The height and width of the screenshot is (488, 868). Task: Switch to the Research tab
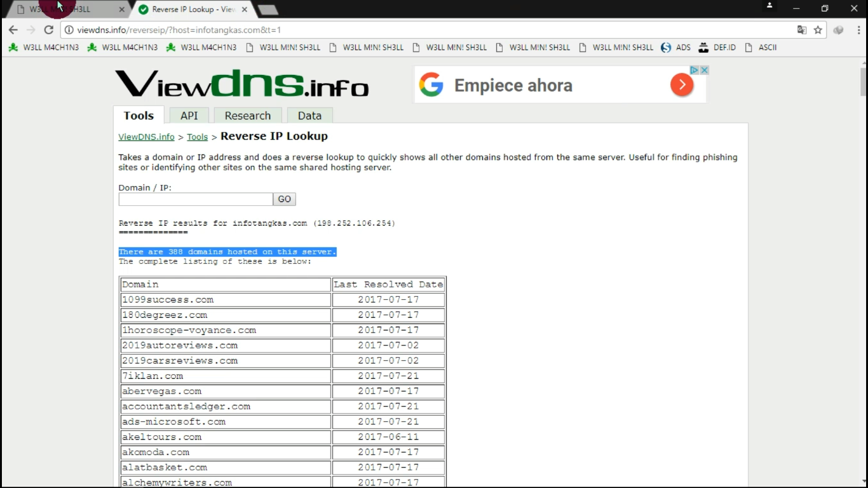[x=247, y=116]
